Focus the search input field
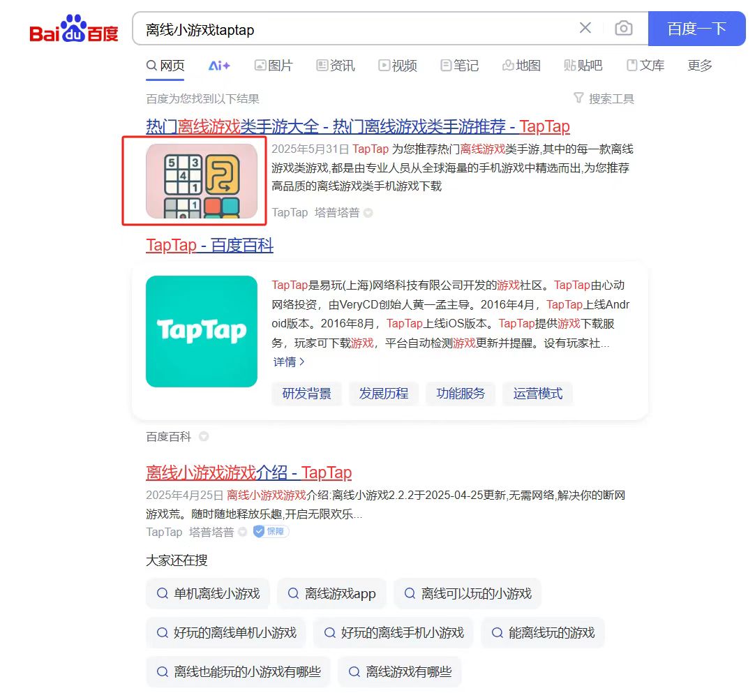 click(357, 29)
